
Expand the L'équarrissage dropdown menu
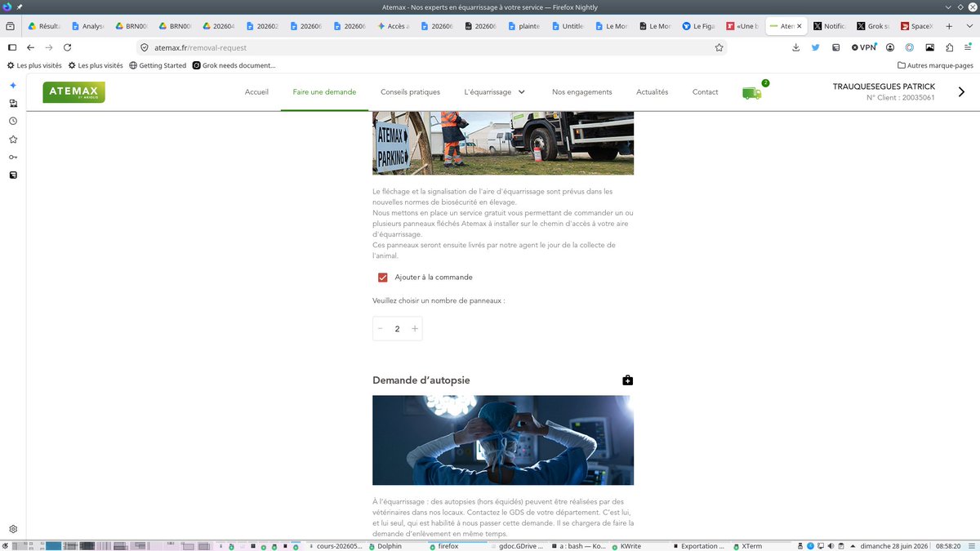pos(522,92)
